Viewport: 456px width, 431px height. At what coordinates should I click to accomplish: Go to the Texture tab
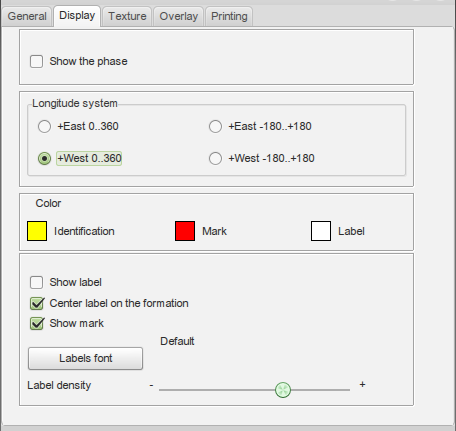pos(127,16)
